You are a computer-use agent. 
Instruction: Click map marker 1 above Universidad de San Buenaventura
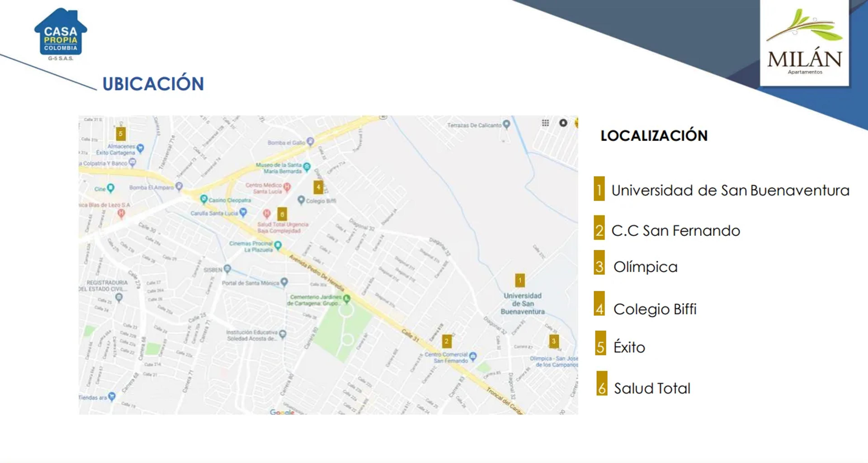coord(520,280)
